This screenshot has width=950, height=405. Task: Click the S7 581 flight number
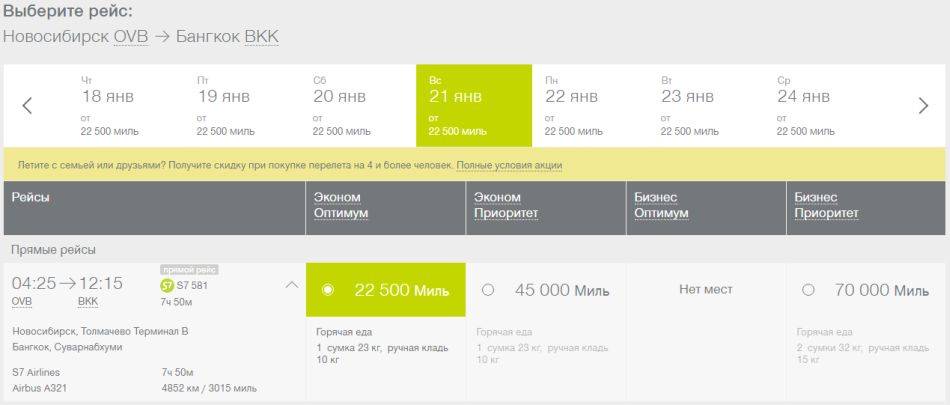pos(192,286)
